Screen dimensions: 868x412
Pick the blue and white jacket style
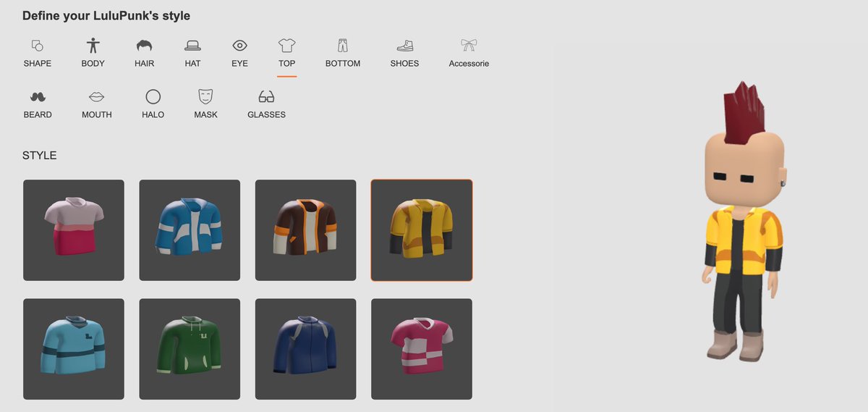point(190,230)
